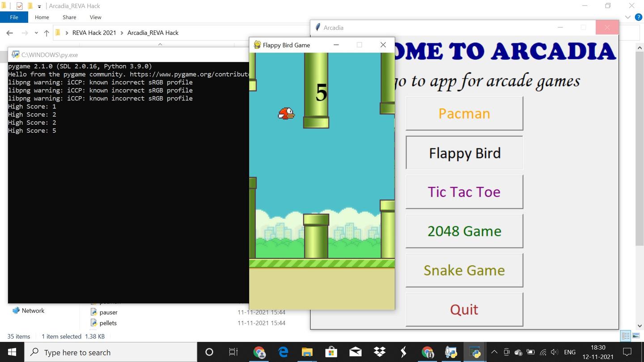
Task: Click the Explorer forward arrow
Action: point(25,33)
